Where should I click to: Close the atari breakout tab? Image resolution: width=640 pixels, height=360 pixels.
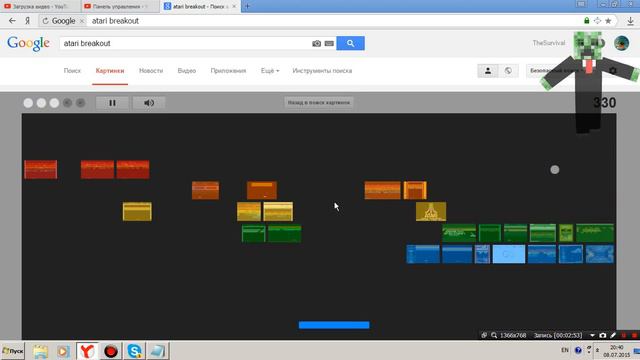click(x=234, y=6)
